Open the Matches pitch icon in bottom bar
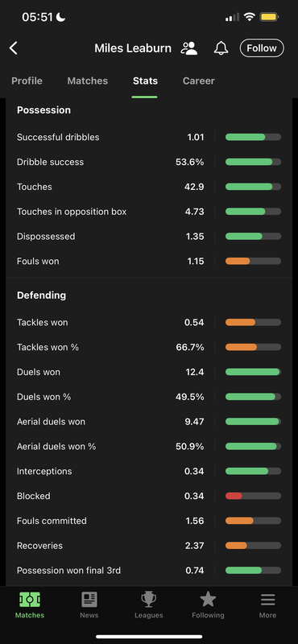Viewport: 298px width, 644px height. 30,600
